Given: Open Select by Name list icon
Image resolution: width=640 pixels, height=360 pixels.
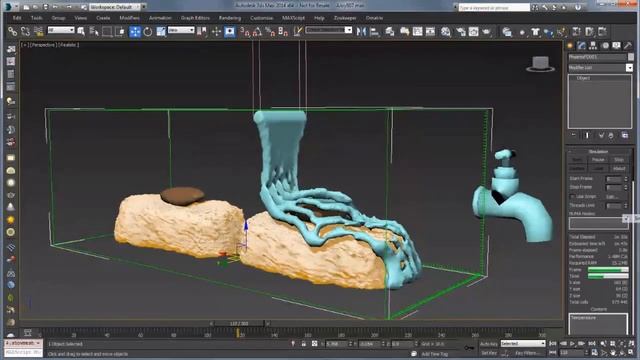Looking at the screenshot, I should coord(94,31).
